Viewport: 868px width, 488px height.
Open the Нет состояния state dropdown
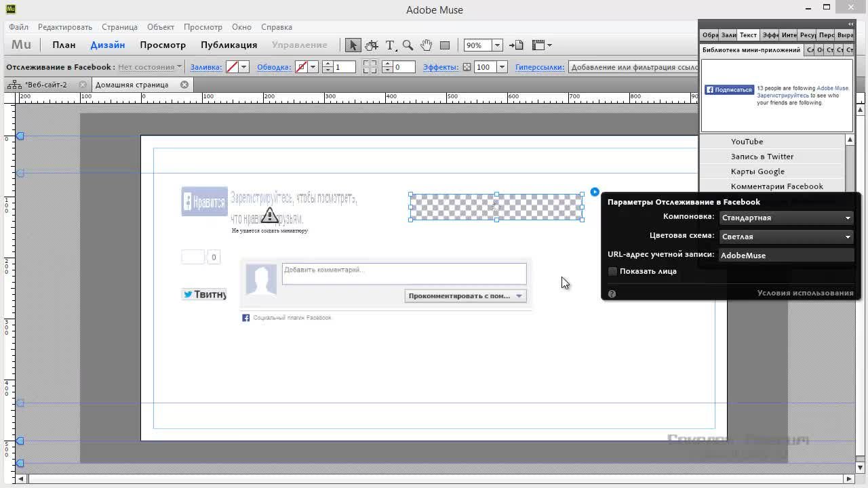(150, 67)
